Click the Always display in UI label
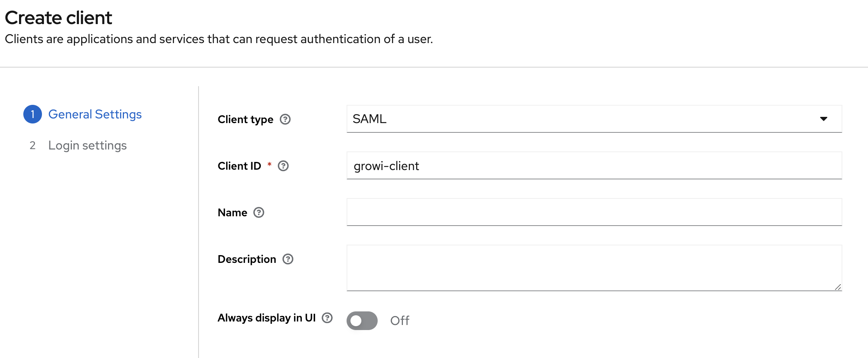Screen dimensions: 868x358 pos(267,318)
